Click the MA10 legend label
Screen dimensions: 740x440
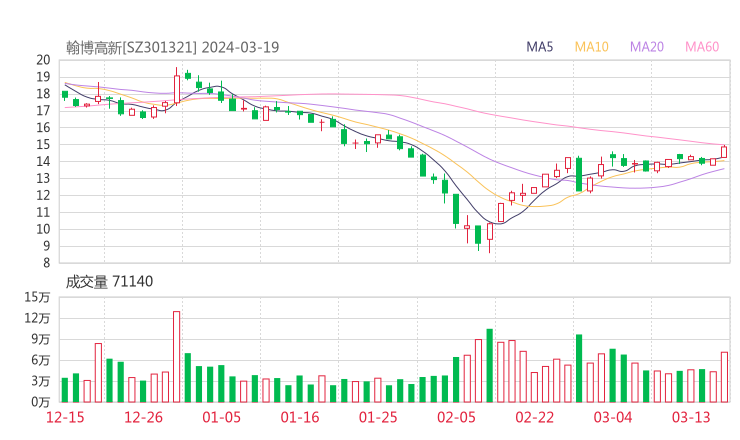click(x=591, y=47)
